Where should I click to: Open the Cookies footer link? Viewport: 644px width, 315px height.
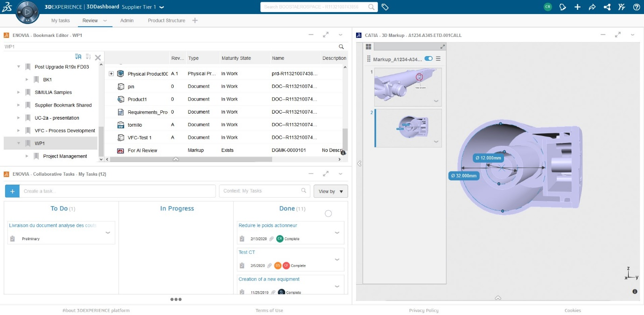click(573, 310)
